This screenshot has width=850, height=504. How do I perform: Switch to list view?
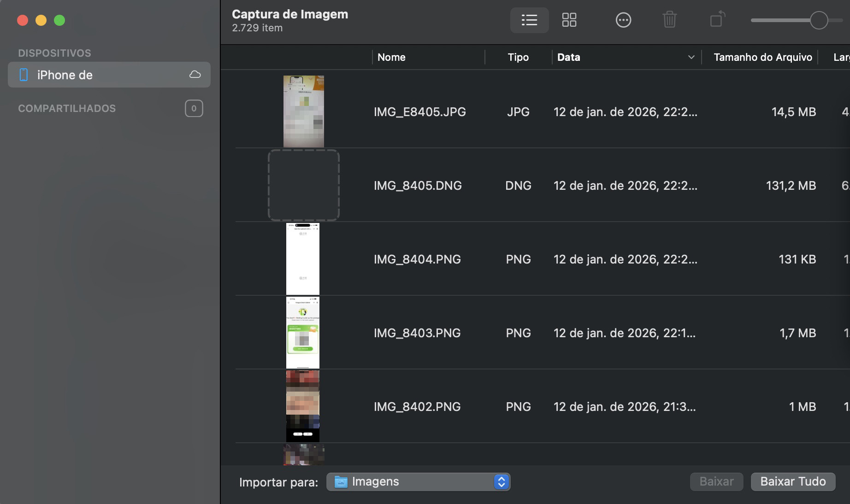(529, 20)
